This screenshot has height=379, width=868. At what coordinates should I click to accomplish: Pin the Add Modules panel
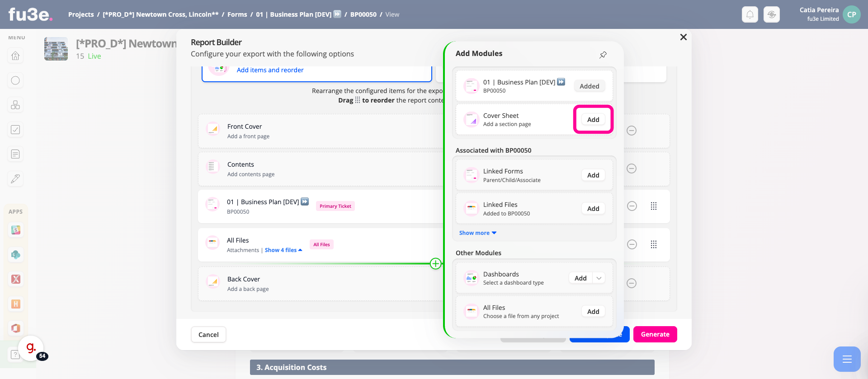[603, 55]
